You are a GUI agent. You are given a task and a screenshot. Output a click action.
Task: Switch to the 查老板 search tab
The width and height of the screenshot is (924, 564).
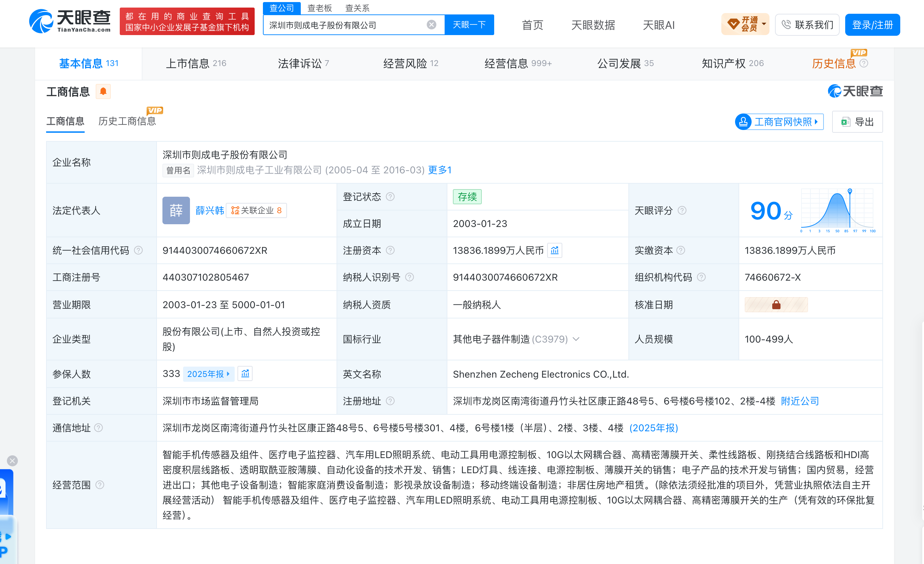(x=319, y=8)
